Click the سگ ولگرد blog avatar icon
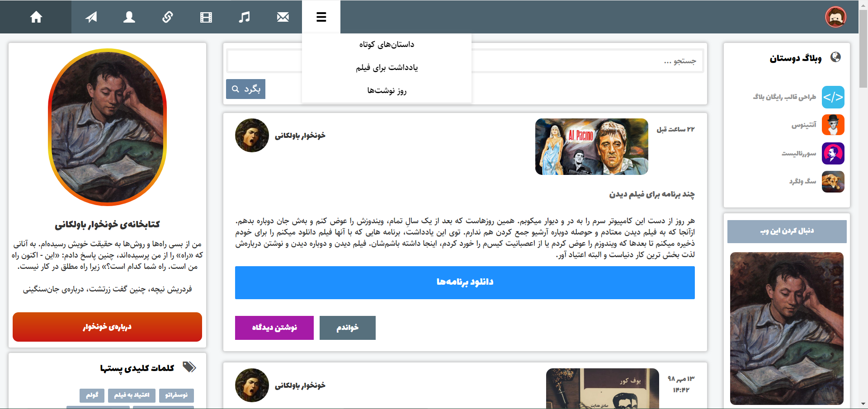868x409 pixels. click(833, 182)
